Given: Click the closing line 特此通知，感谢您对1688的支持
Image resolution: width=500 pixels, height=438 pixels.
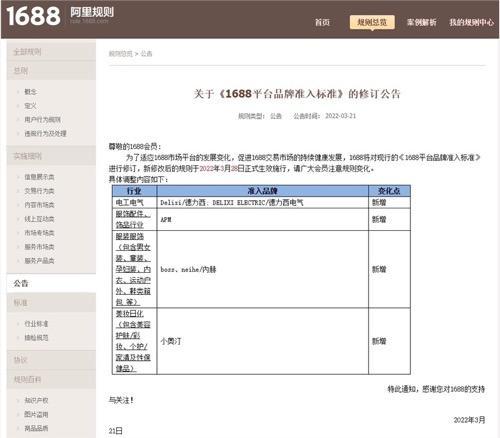Looking at the screenshot, I should pyautogui.click(x=436, y=389).
